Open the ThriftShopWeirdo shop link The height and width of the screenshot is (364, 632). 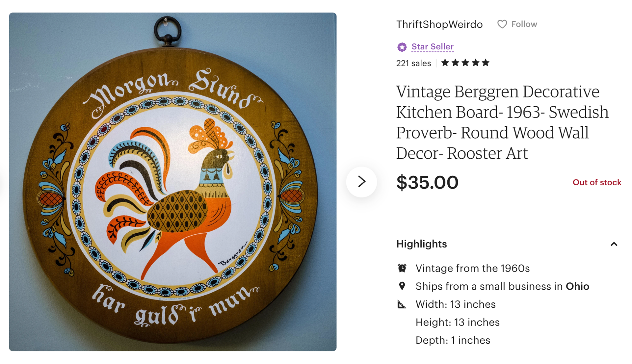click(x=439, y=24)
